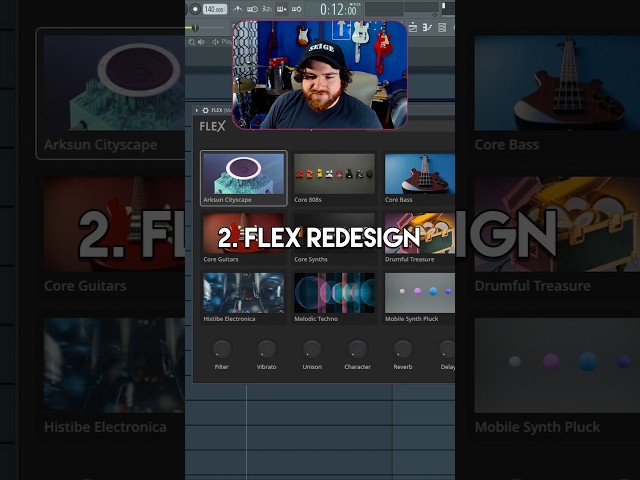Toggle the record button in the transport bar

[195, 9]
